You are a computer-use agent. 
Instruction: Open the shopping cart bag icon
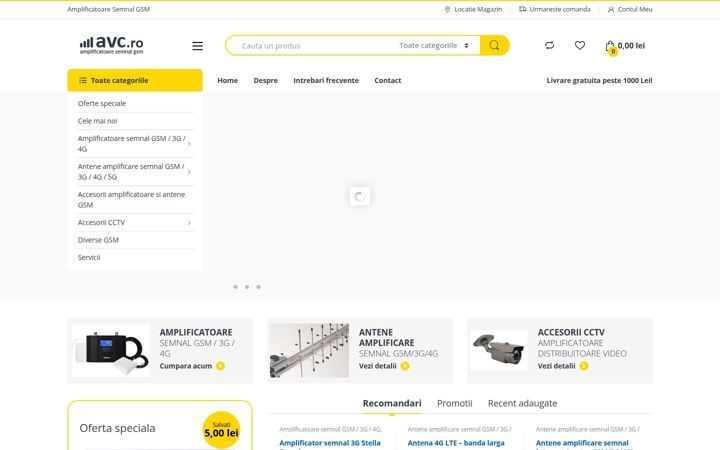pyautogui.click(x=610, y=46)
